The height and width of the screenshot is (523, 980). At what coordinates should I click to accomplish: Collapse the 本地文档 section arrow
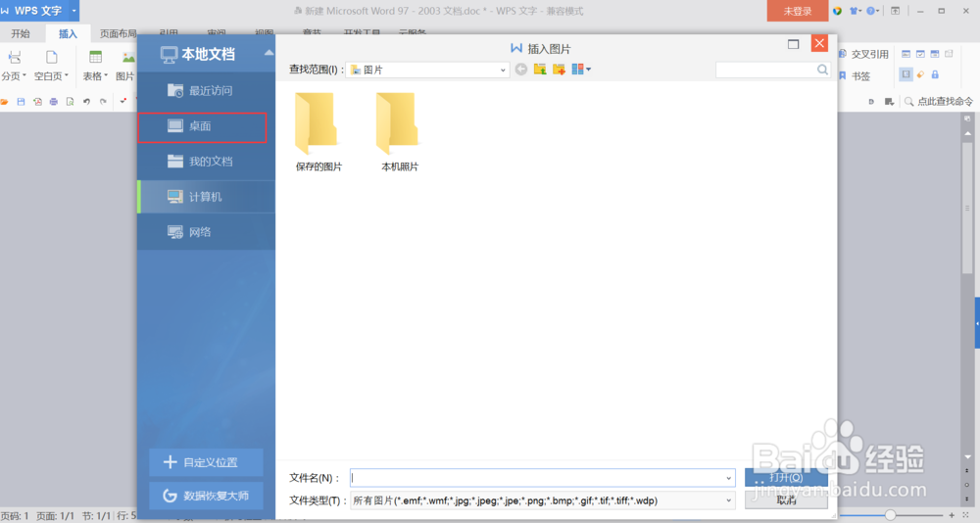point(269,53)
